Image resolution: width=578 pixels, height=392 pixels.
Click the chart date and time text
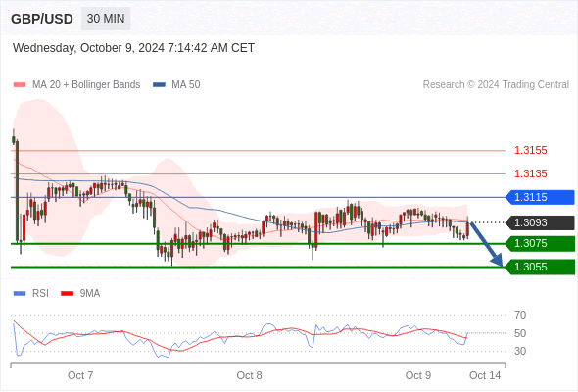click(133, 48)
